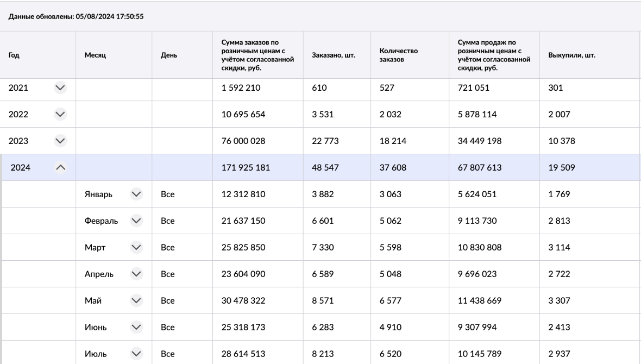Select the 2024 year label
The height and width of the screenshot is (364, 641).
21,167
